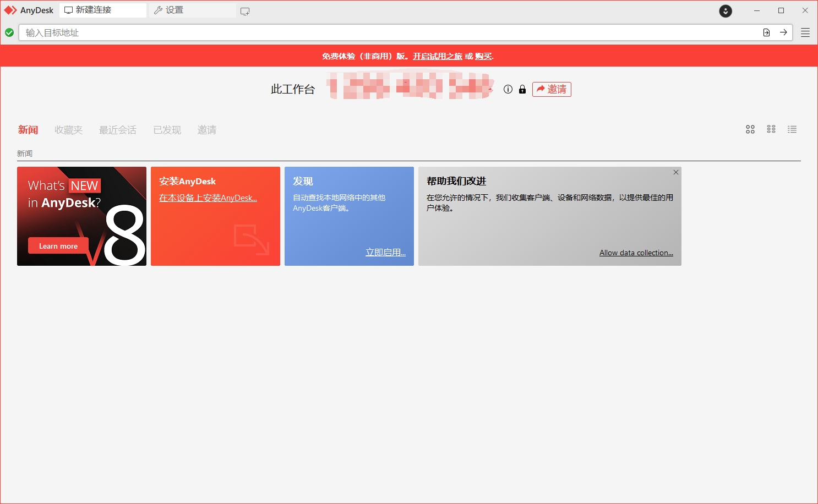This screenshot has width=818, height=504.
Task: Click the Learn more button
Action: [x=58, y=246]
